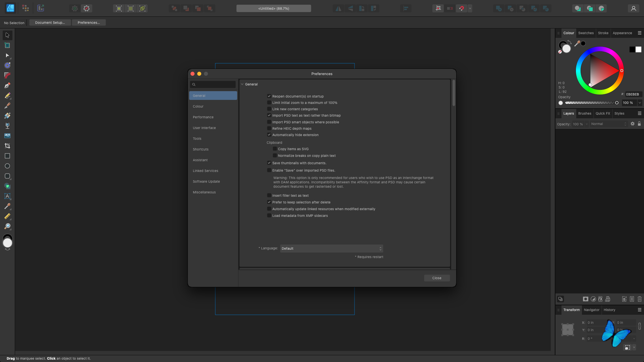Uncheck Automatically hide extension

point(269,135)
